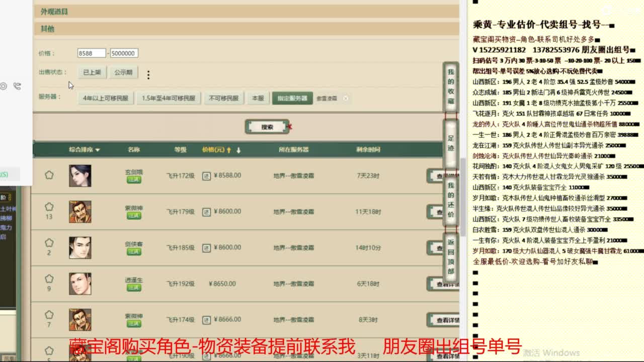Favorite the ¥8588.00 玄剑娥 listing star
The width and height of the screenshot is (644, 362).
[x=49, y=175]
